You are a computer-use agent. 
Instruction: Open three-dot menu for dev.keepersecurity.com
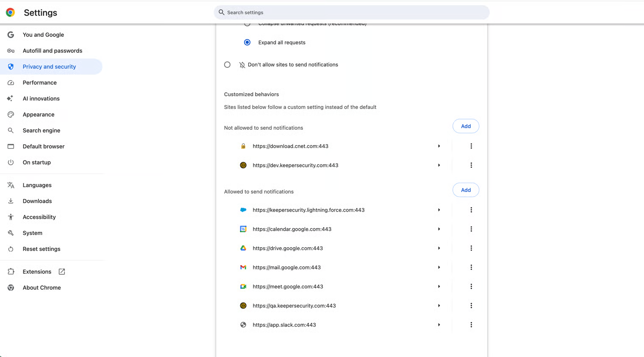(x=471, y=165)
